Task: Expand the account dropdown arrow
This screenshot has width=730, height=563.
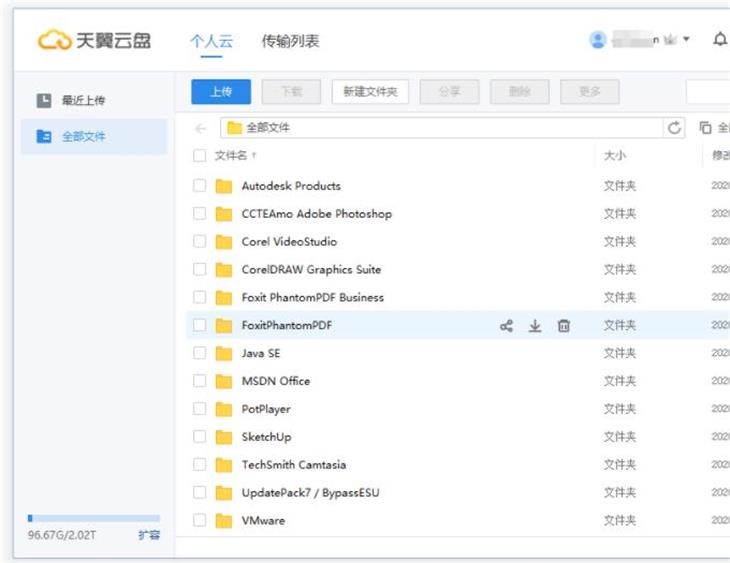Action: (686, 40)
